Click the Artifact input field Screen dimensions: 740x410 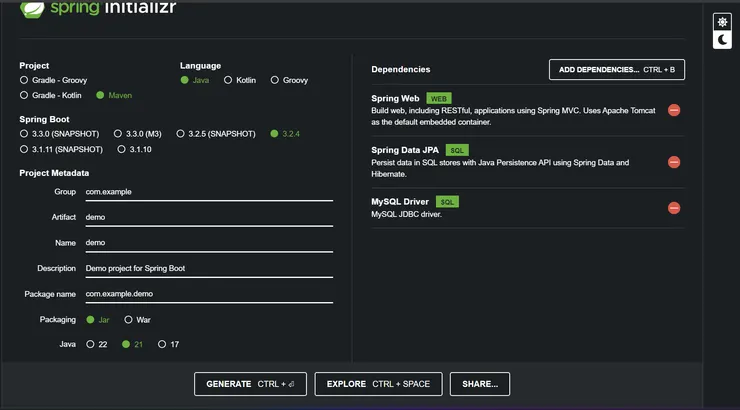208,217
